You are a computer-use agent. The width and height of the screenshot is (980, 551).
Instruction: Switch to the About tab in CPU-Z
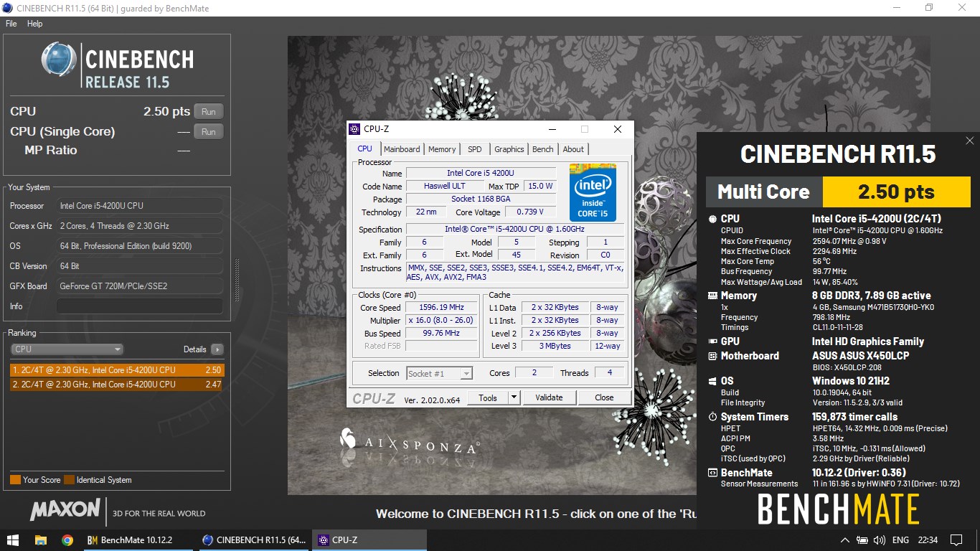coord(573,149)
